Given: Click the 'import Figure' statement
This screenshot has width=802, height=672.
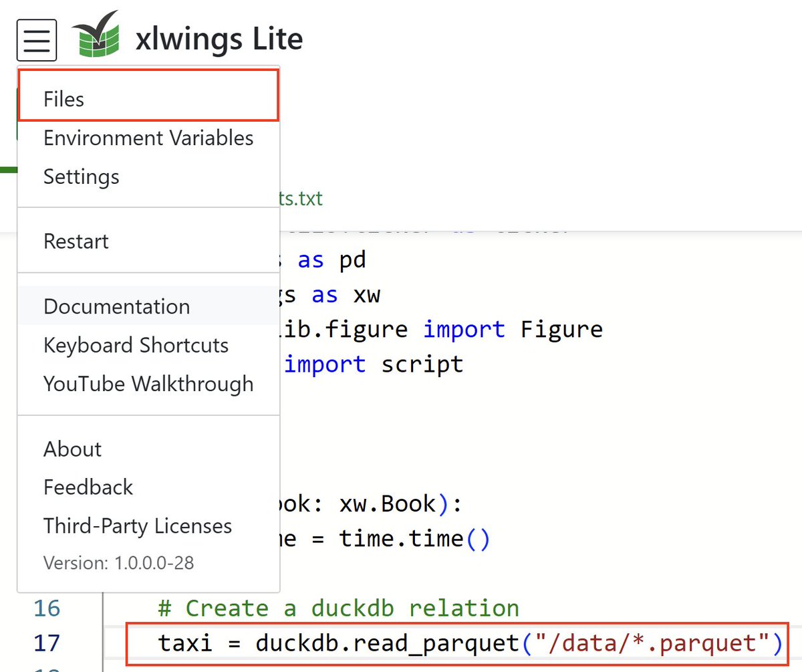Looking at the screenshot, I should [x=508, y=329].
